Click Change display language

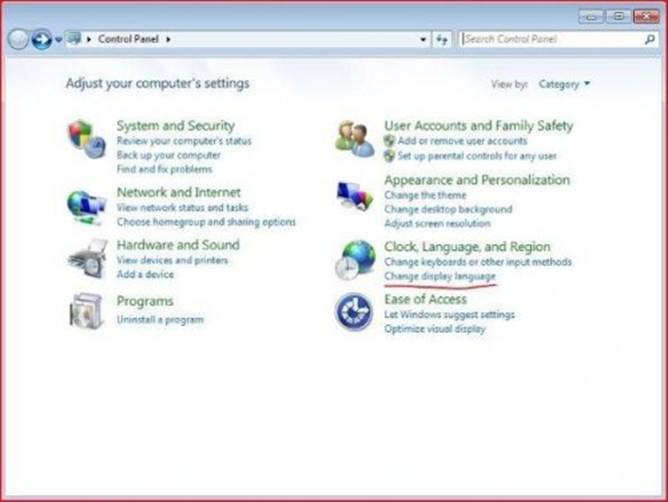pyautogui.click(x=440, y=276)
